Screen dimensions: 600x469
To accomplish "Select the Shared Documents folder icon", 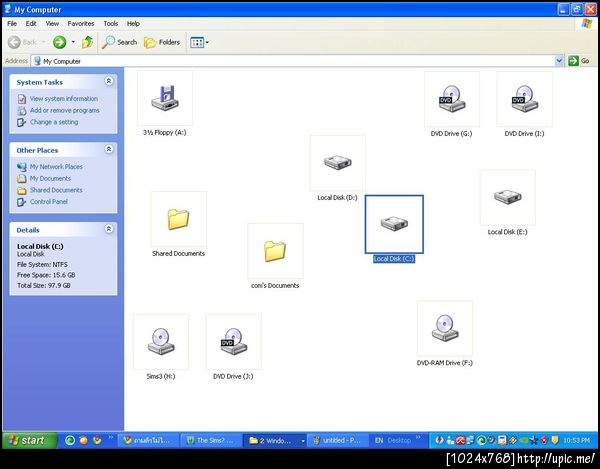I will pyautogui.click(x=179, y=219).
